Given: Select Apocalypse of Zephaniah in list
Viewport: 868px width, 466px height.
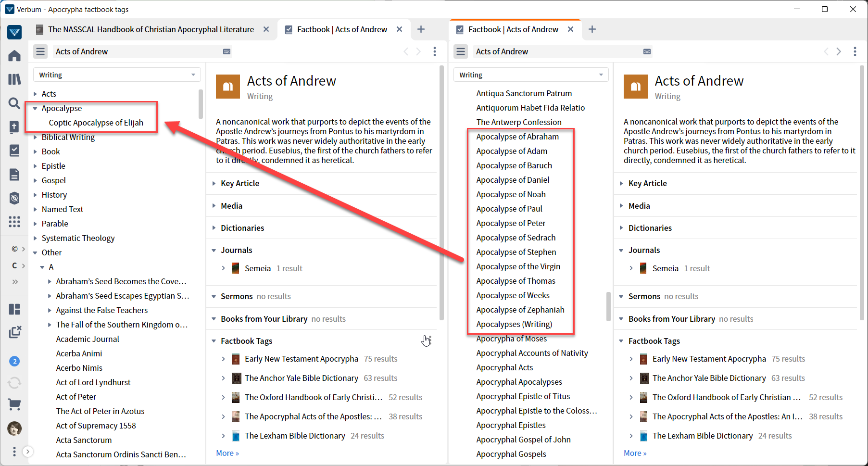Looking at the screenshot, I should (x=520, y=310).
